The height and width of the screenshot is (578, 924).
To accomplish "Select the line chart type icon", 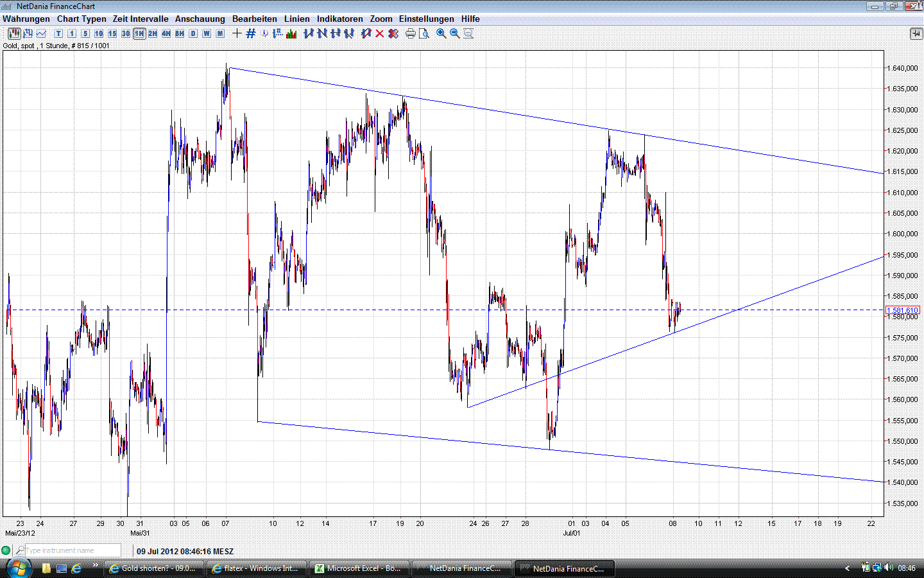I will 40,33.
